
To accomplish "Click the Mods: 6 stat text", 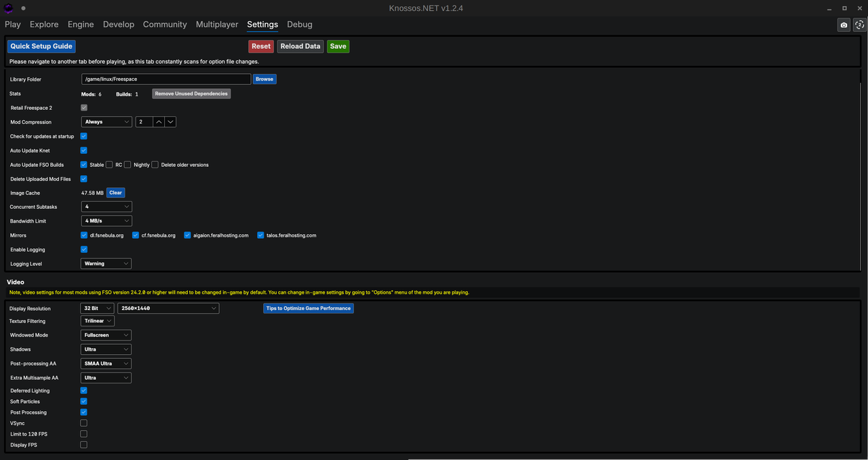I will [91, 94].
